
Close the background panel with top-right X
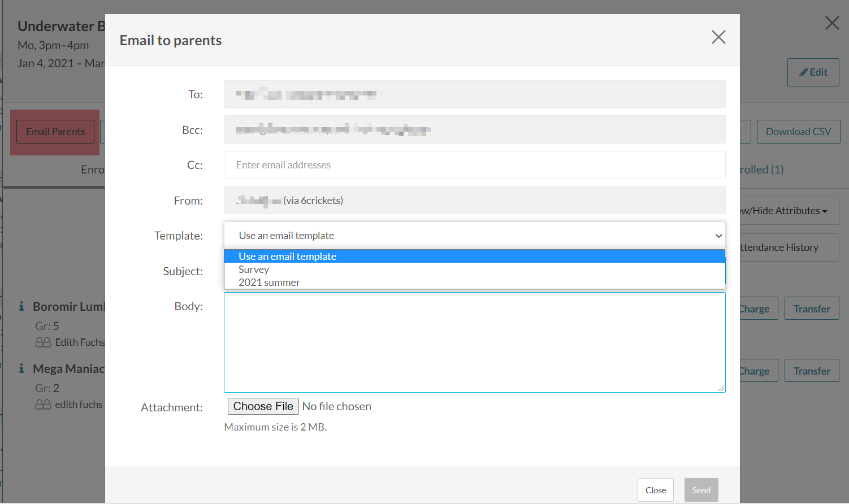pos(832,23)
